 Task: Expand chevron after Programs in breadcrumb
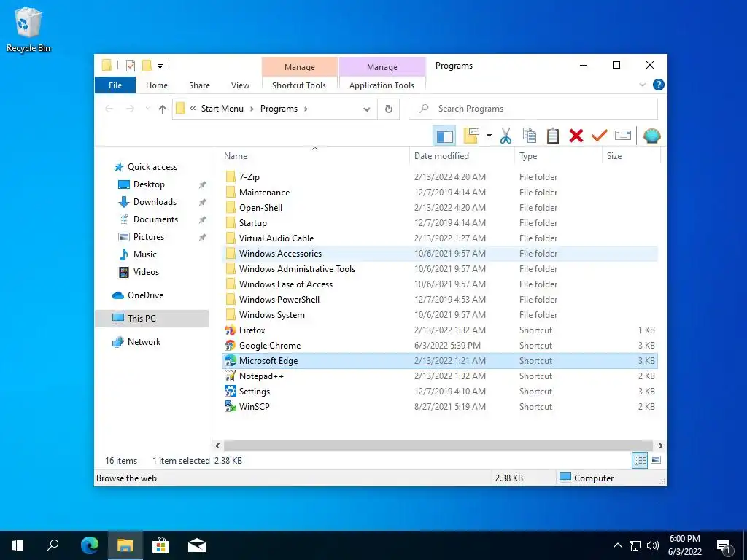306,109
